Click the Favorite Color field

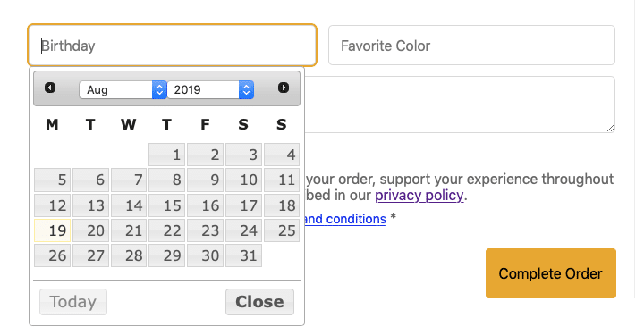471,45
